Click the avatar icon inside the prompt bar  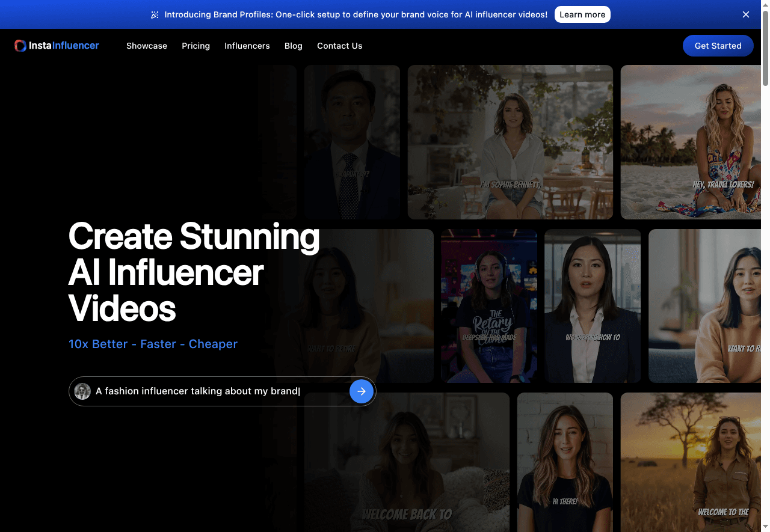coord(82,391)
